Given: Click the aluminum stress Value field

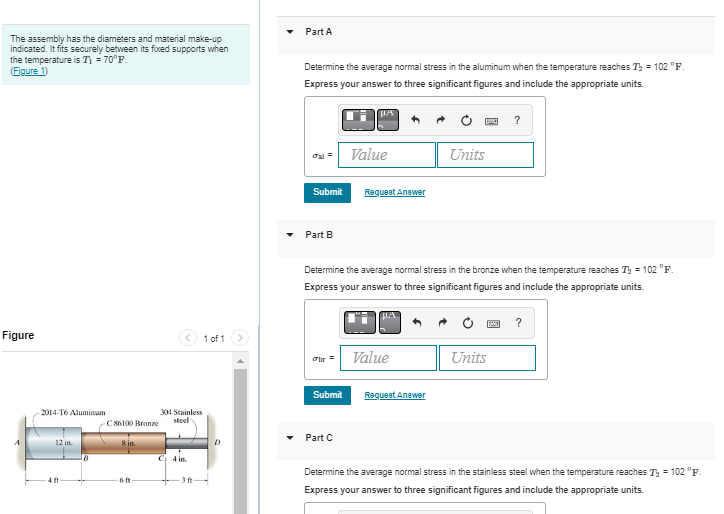Looking at the screenshot, I should 387,155.
